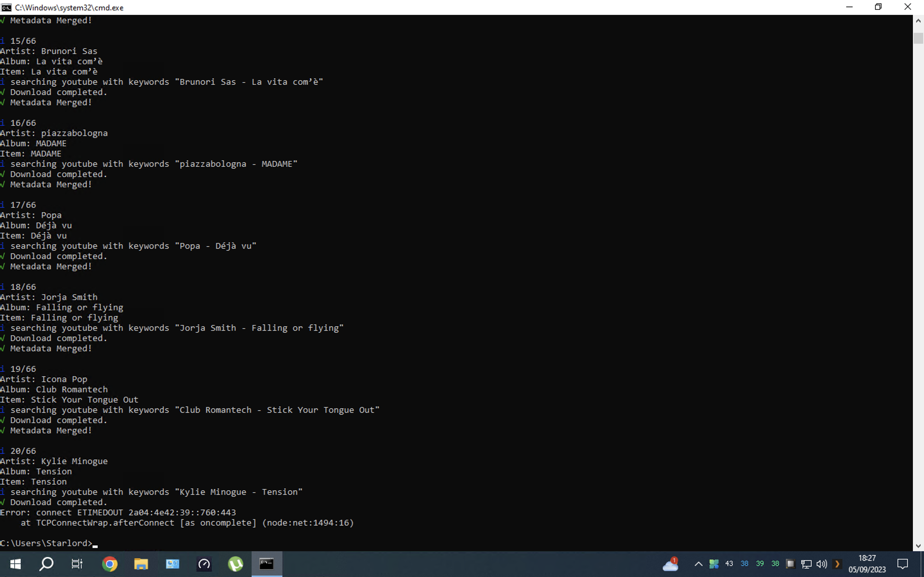Open the MEGA cloud icon in the tray
Viewport: 924px width, 577px height.
tap(671, 564)
